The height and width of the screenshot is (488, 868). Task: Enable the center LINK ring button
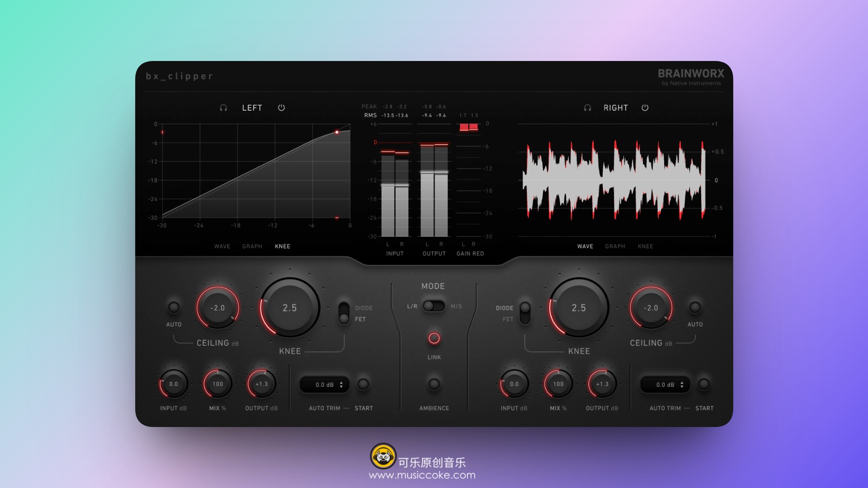pyautogui.click(x=434, y=338)
